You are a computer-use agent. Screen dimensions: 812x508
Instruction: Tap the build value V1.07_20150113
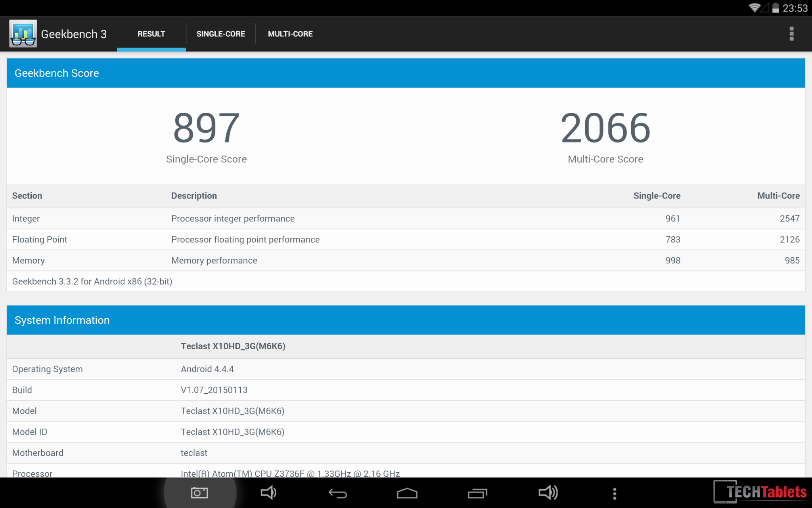click(214, 390)
